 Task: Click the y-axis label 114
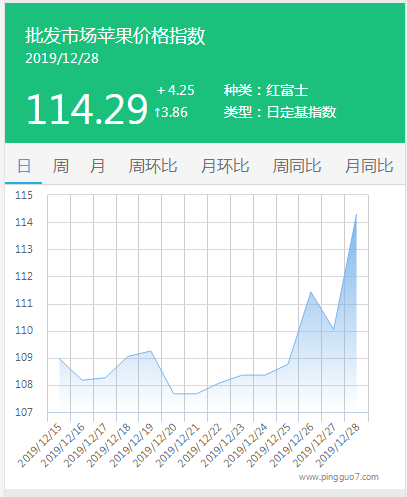[x=24, y=222]
